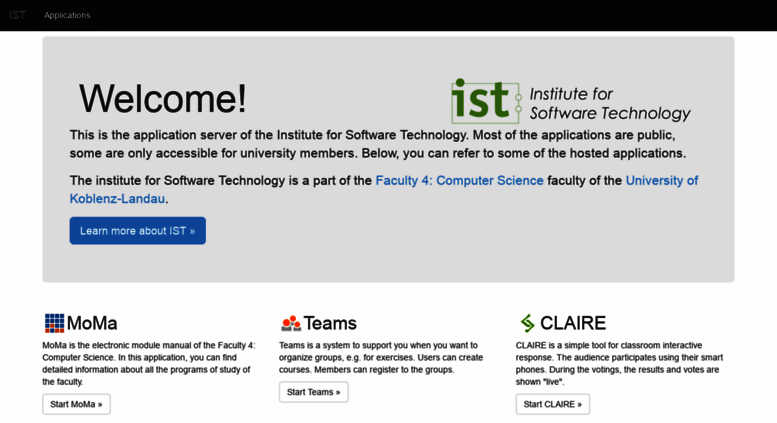Screen dimensions: 777x423
Task: Click the Welcome! headline
Action: pyautogui.click(x=163, y=99)
